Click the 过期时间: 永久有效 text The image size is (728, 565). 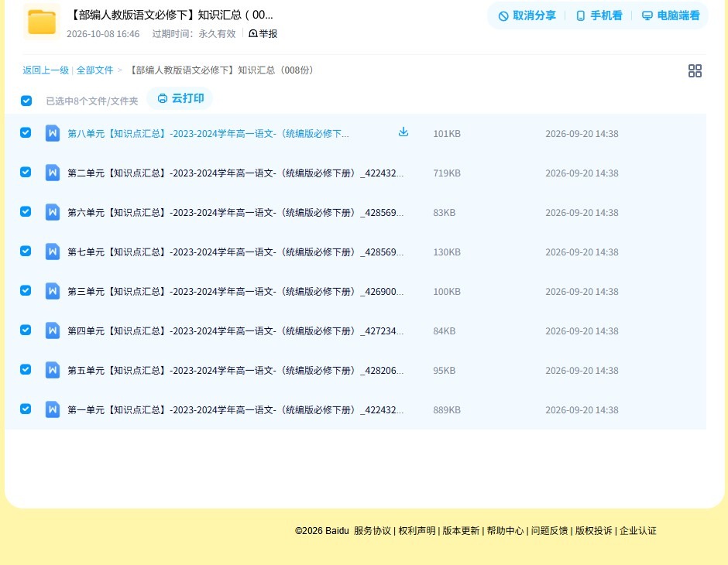[194, 34]
